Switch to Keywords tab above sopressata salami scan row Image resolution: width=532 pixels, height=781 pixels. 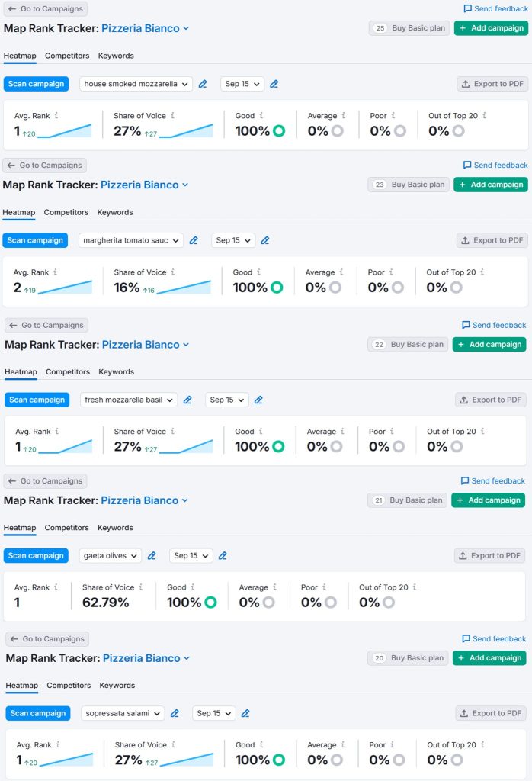coord(117,686)
